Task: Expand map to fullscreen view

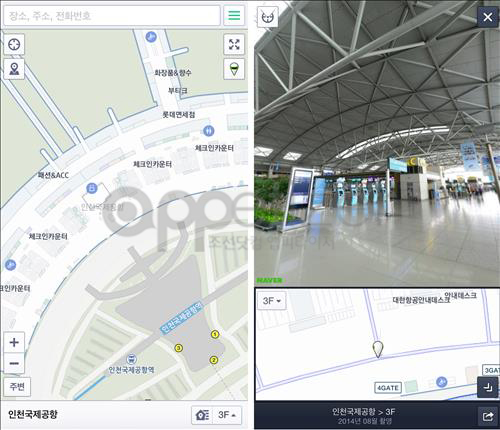Action: pos(234,44)
